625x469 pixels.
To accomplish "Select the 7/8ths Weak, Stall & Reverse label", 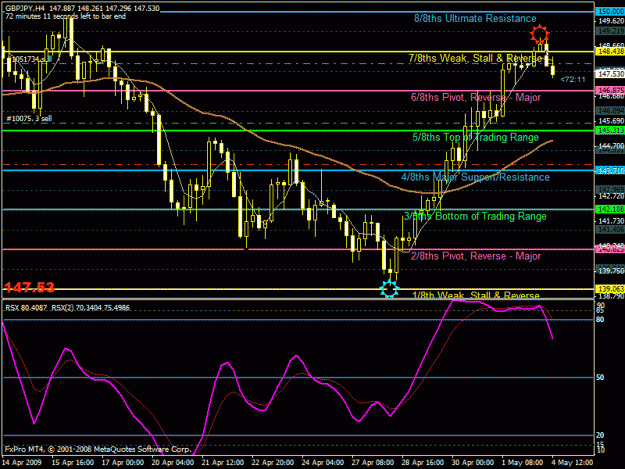I will [475, 58].
